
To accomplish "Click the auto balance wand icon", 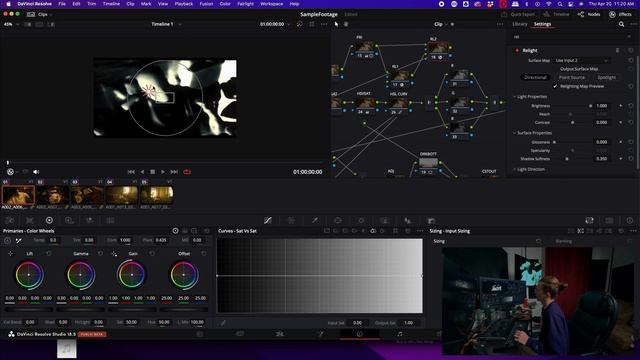I will [19, 240].
